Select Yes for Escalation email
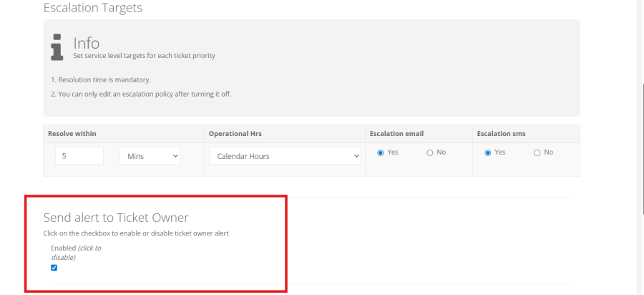The image size is (644, 295). (381, 153)
